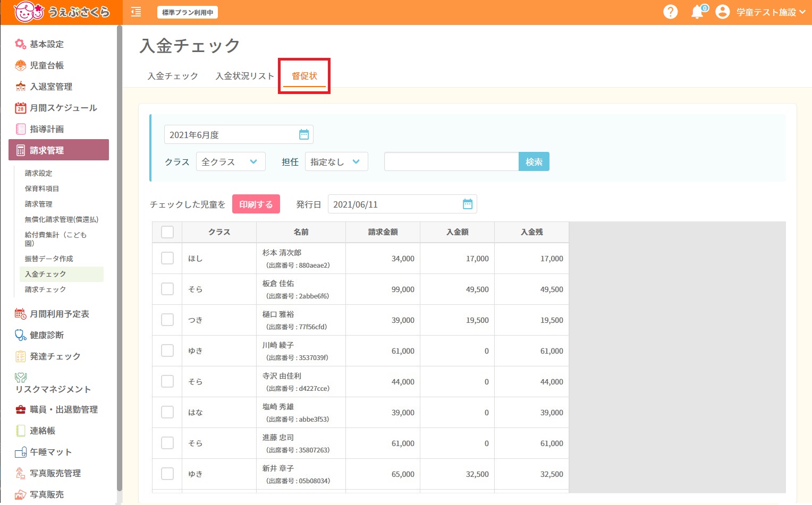
Task: Select the 督促状 tab
Action: tap(304, 76)
